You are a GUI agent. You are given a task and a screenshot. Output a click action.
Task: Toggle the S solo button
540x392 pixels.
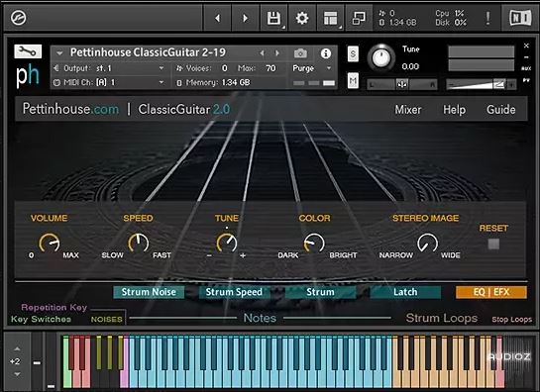pyautogui.click(x=353, y=53)
